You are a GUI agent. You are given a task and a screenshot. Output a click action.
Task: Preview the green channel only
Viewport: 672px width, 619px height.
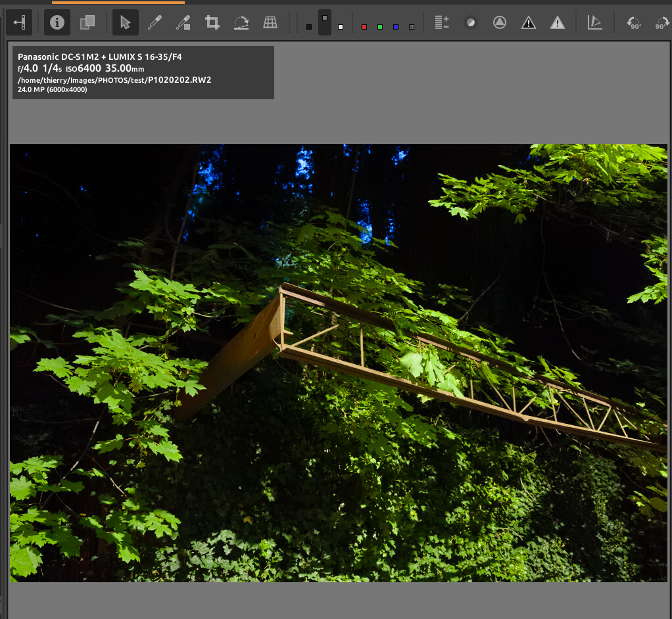pos(380,27)
